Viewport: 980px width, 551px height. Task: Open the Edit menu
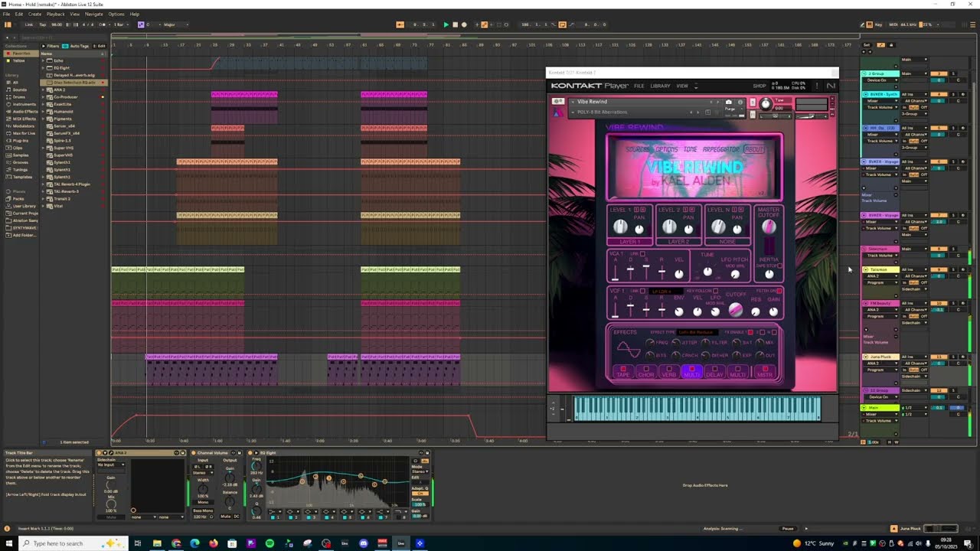(19, 14)
